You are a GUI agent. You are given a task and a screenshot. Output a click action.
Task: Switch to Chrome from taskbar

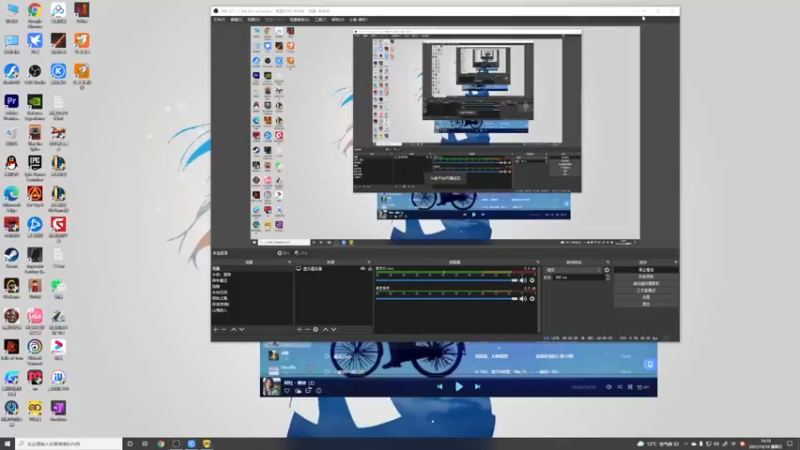(161, 444)
